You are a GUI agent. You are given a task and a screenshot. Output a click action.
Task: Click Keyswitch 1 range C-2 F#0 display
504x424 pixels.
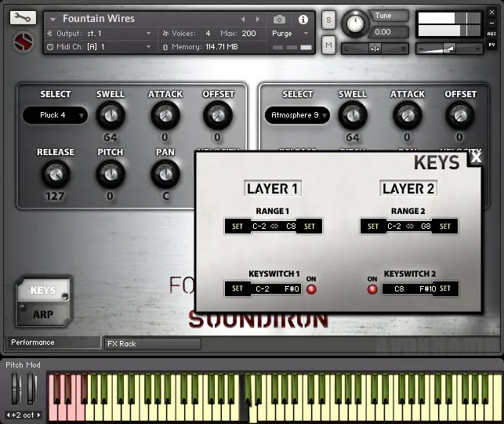pyautogui.click(x=277, y=288)
